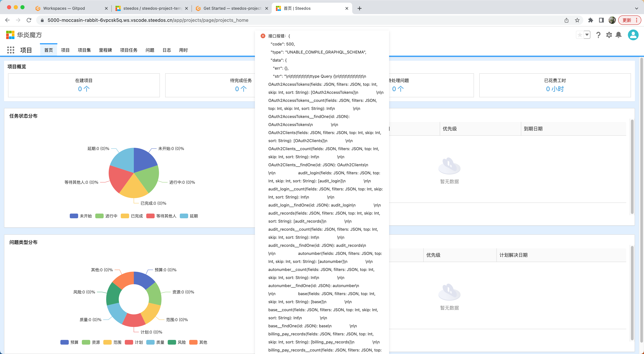Viewport: 644px width, 354px height.
Task: Open the settings gear icon
Action: [609, 35]
